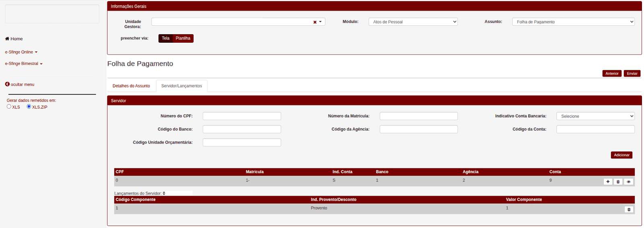The height and width of the screenshot is (228, 644).
Task: Click the ocultar menu arrow icon
Action: [7, 84]
